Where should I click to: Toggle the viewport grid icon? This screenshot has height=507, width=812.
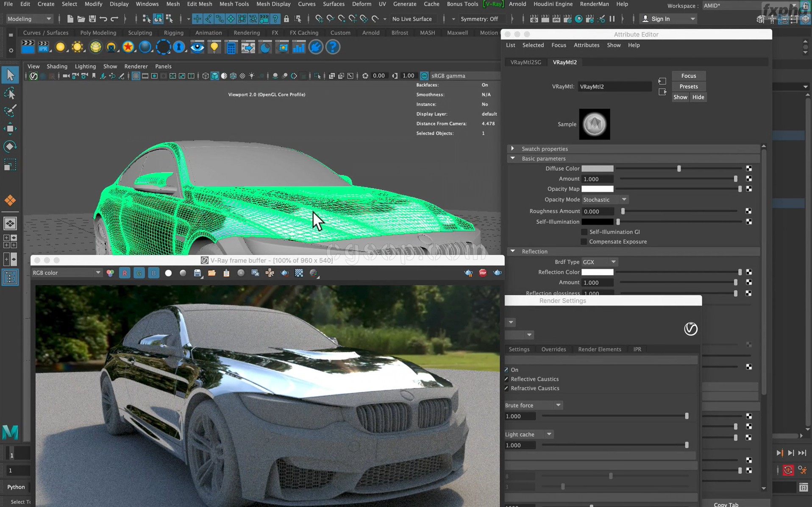click(136, 76)
